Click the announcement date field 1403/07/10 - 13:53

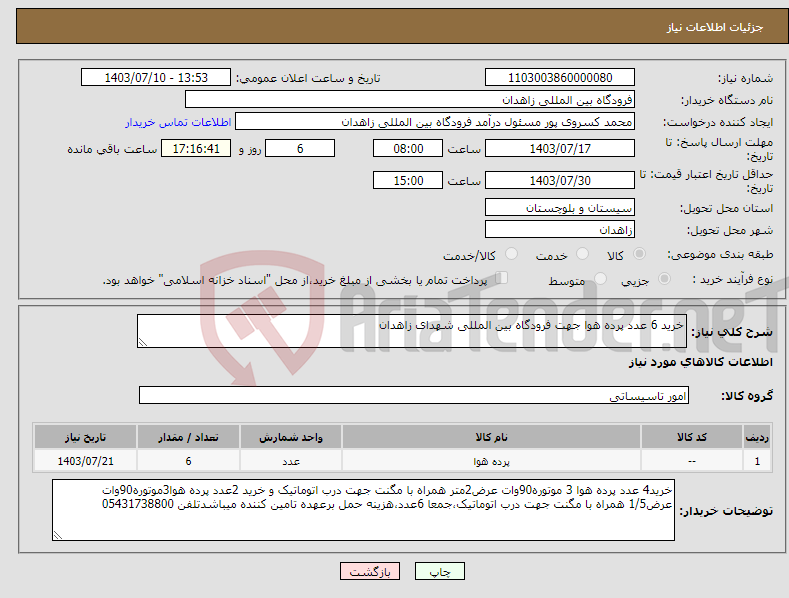155,78
